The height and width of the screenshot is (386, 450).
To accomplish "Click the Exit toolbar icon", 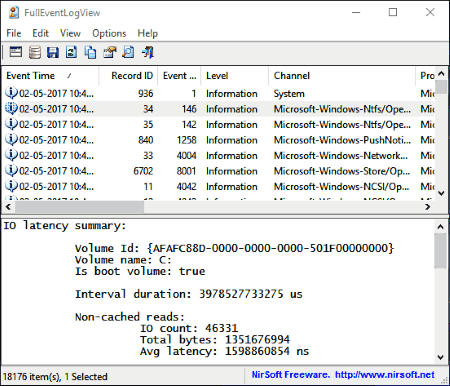I will (148, 52).
